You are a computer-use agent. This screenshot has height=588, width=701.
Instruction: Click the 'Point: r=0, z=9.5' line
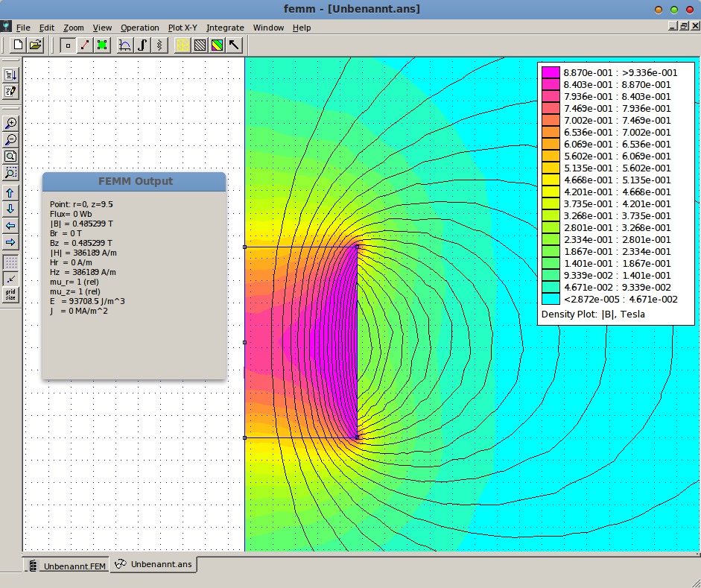click(81, 204)
